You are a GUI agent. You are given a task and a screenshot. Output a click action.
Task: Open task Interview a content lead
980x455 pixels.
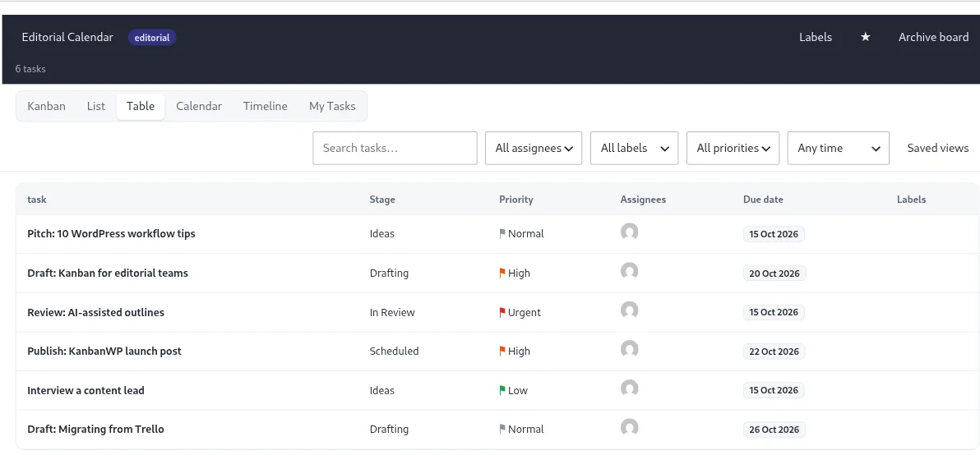86,391
